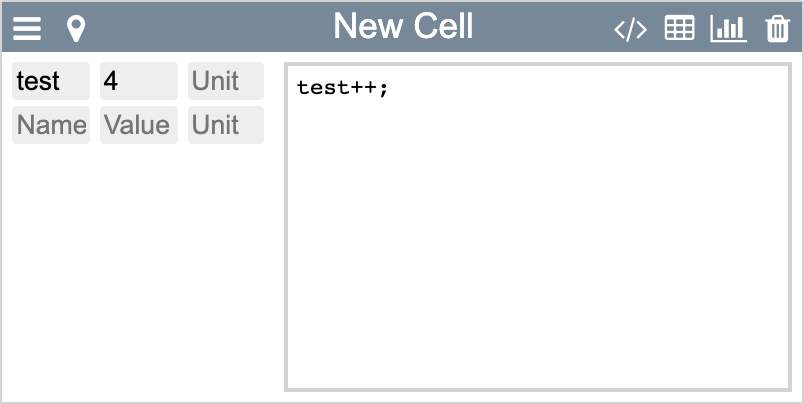Select the variable name field containing test

point(50,81)
